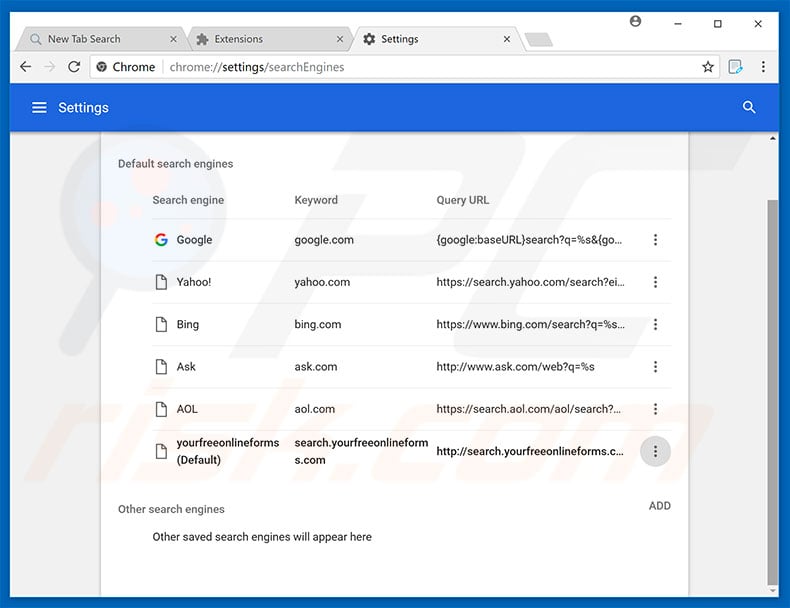
Task: Click the scrollbar up arrow
Action: [772, 139]
